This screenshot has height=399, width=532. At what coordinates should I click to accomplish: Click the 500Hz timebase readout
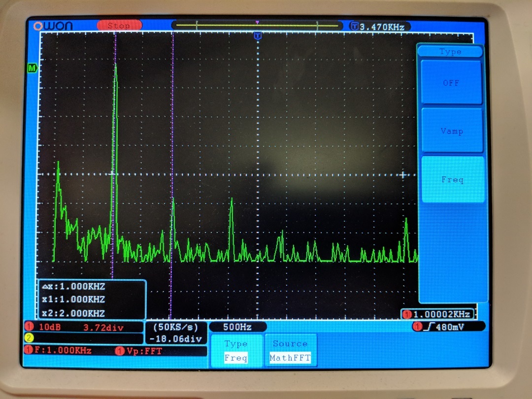[x=237, y=327]
